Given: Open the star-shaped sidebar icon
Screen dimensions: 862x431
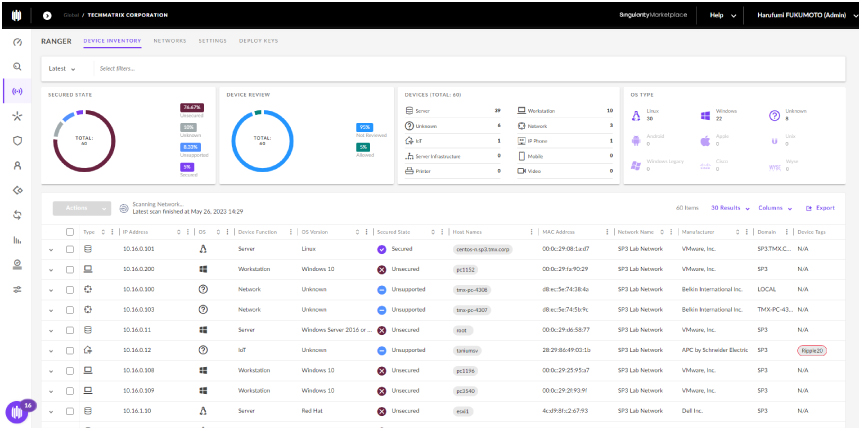Looking at the screenshot, I should click(x=17, y=116).
